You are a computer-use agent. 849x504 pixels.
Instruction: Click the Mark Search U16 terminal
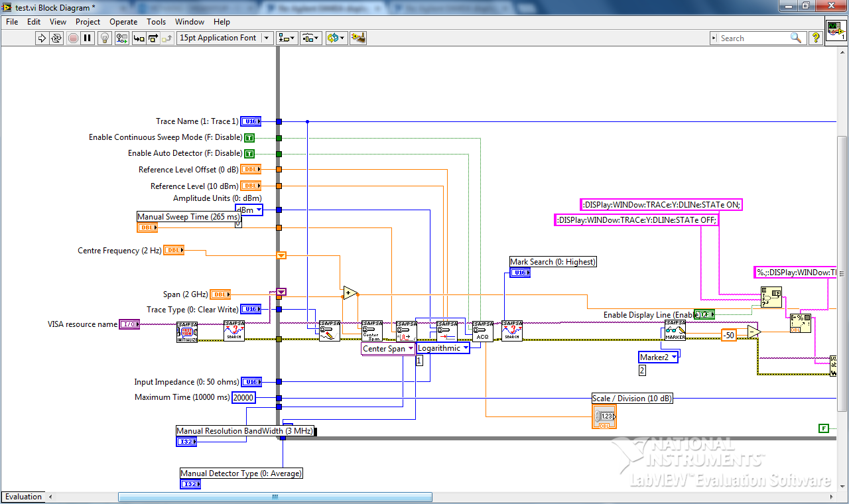pyautogui.click(x=520, y=273)
